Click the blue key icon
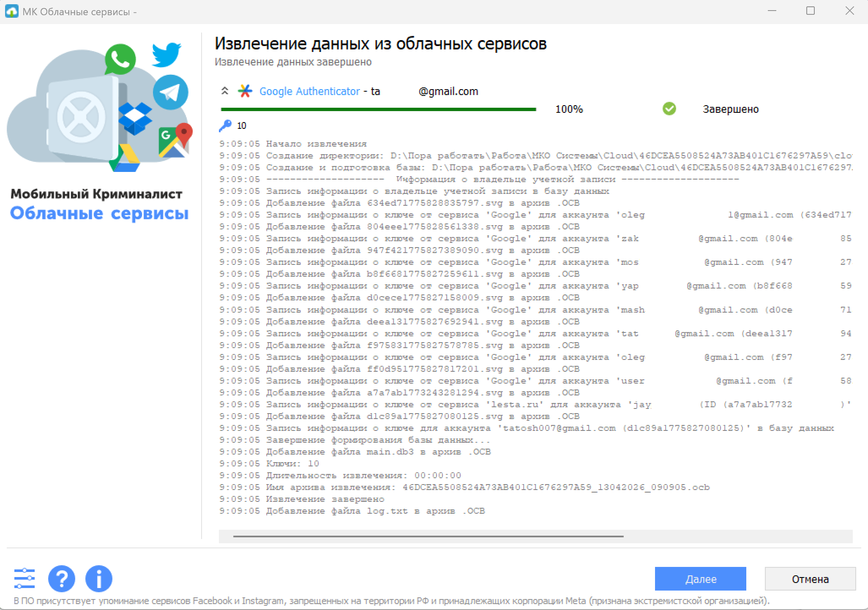 tap(225, 125)
